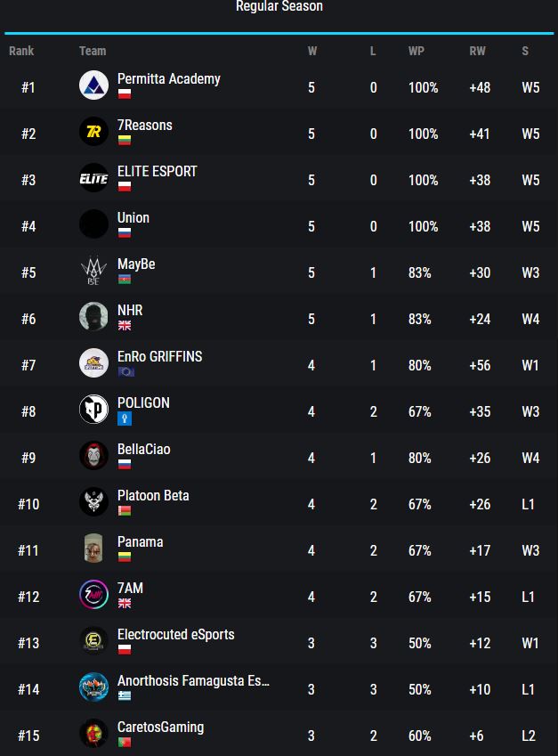This screenshot has width=558, height=756.
Task: Click the MayBe team logo
Action: (x=93, y=272)
